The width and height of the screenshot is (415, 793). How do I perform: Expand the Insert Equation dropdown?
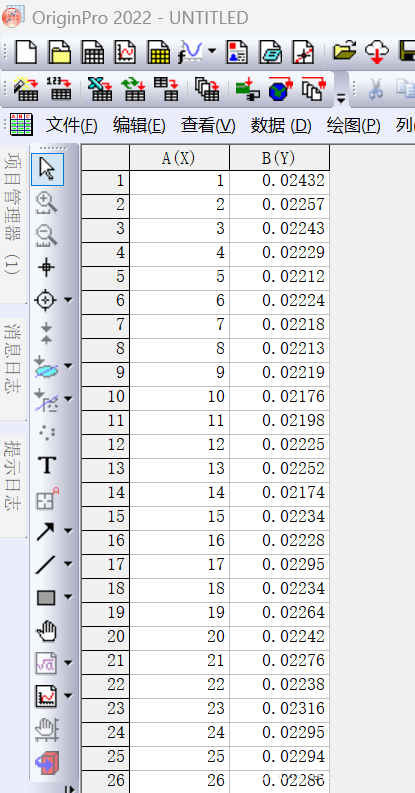(68, 663)
